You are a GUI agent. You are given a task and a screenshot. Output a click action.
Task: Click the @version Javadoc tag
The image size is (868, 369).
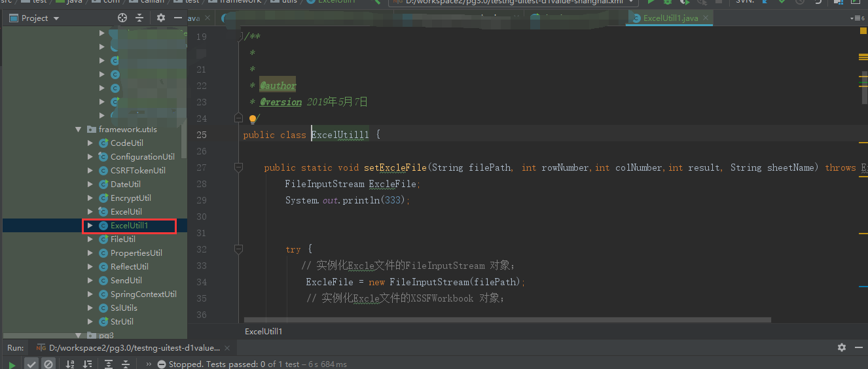point(281,102)
